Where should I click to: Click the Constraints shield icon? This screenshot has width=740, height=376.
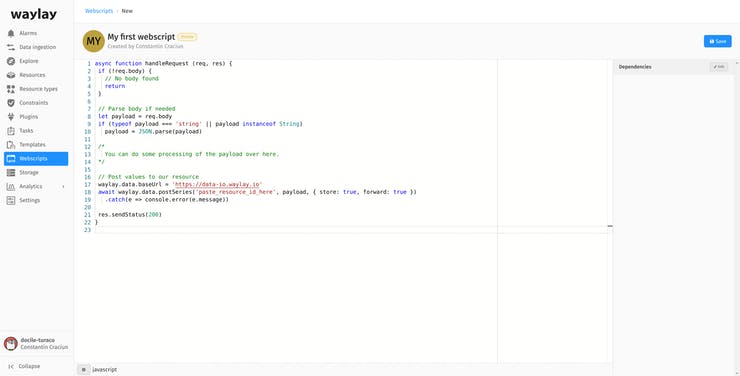point(11,103)
